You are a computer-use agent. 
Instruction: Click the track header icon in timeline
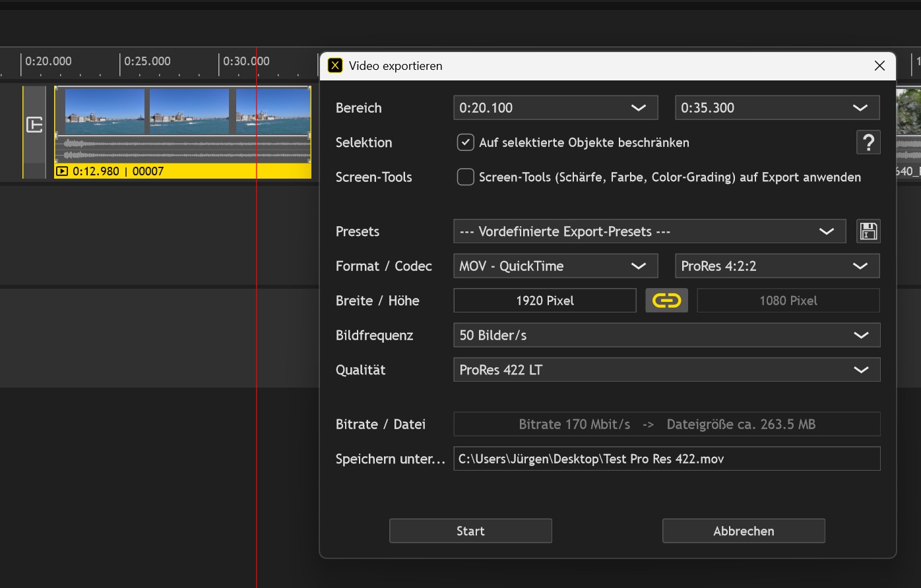tap(34, 125)
